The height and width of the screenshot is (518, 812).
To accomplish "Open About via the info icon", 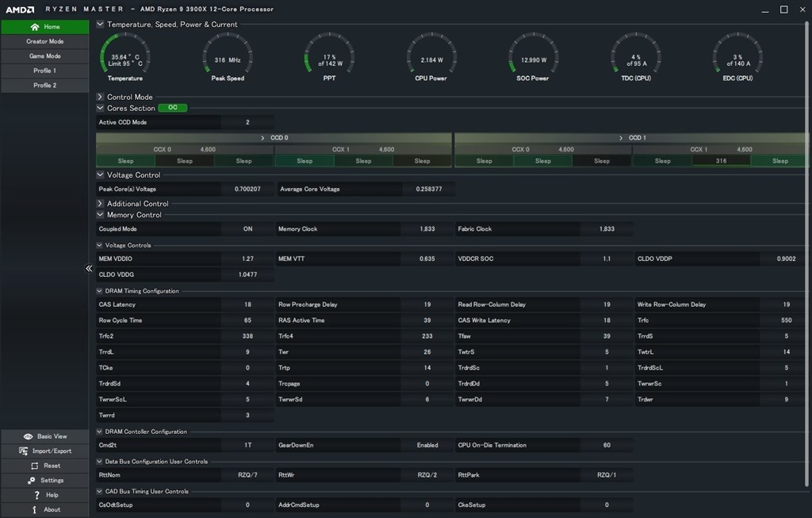I will (34, 509).
